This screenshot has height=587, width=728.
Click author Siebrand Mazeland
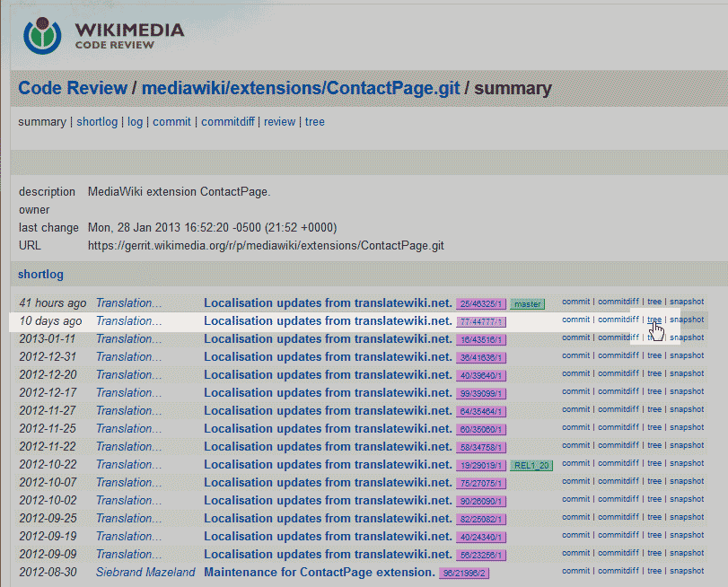click(x=145, y=572)
